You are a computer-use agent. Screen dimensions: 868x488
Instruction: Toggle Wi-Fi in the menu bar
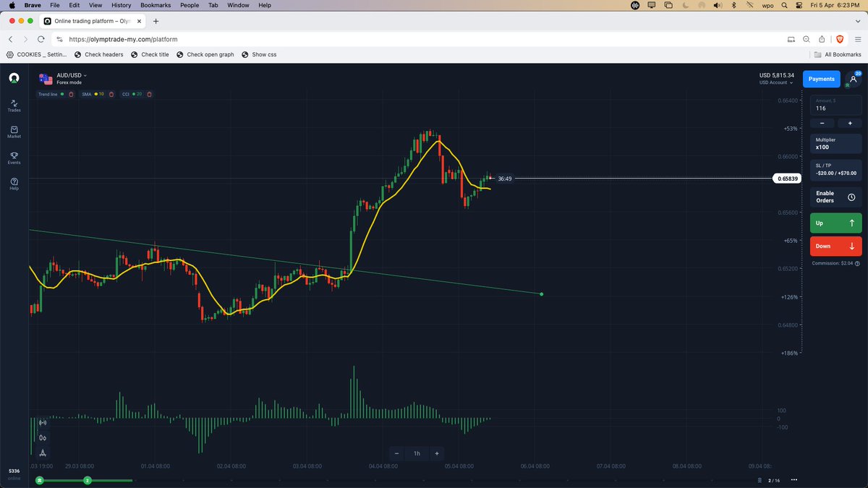[x=751, y=5]
